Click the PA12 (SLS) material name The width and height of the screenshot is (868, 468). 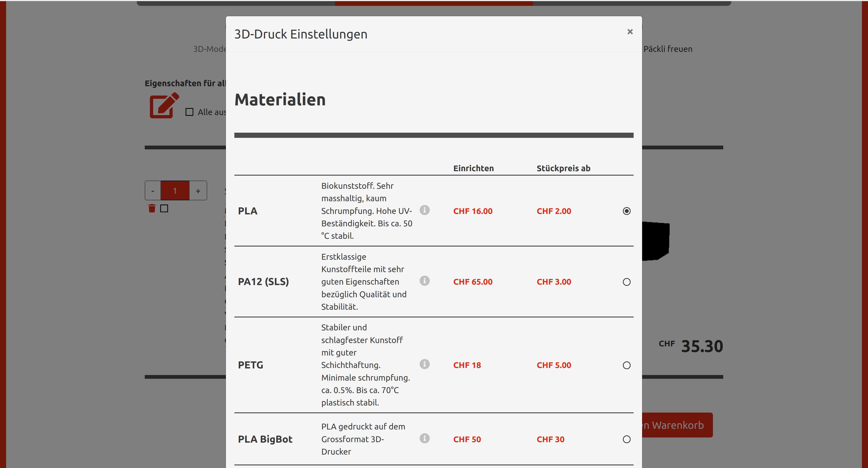[263, 282]
